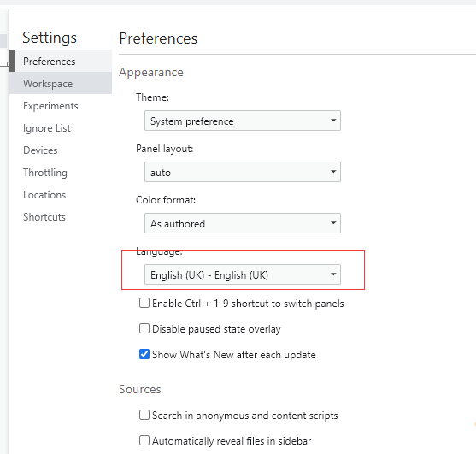Open the Color format dropdown
Screen dimensions: 476x454
coord(242,223)
